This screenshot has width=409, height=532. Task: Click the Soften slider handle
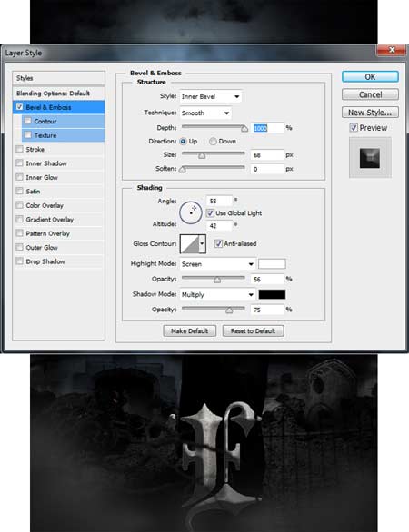point(183,169)
